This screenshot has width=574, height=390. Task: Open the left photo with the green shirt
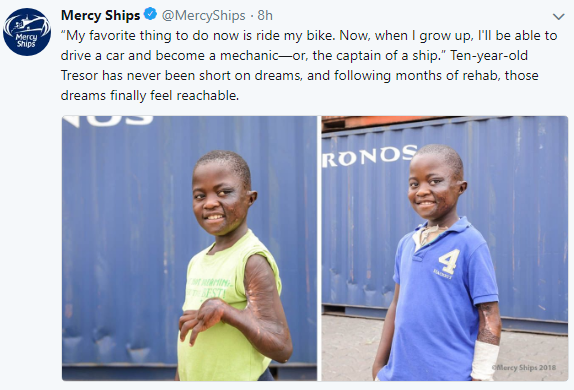coord(189,248)
